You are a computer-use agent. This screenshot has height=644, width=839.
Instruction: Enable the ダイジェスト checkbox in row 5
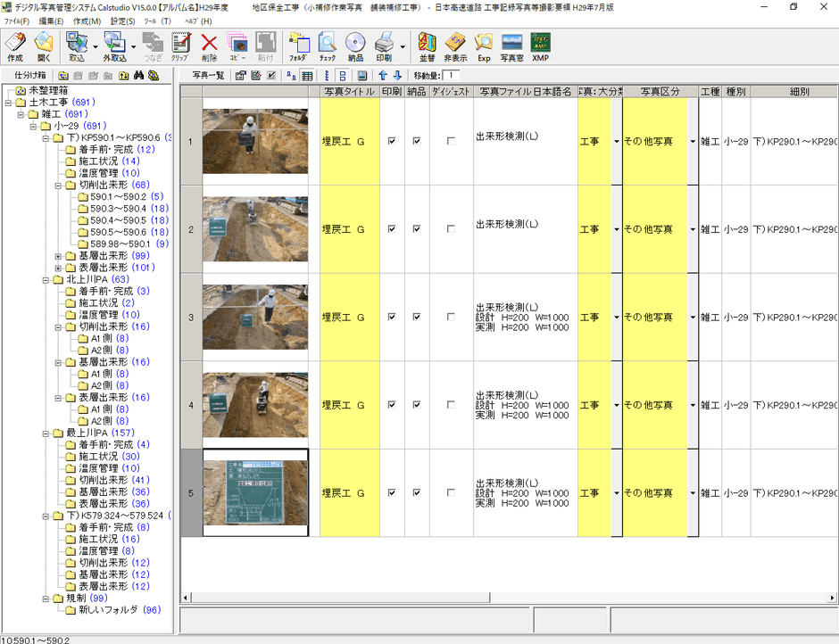point(451,492)
